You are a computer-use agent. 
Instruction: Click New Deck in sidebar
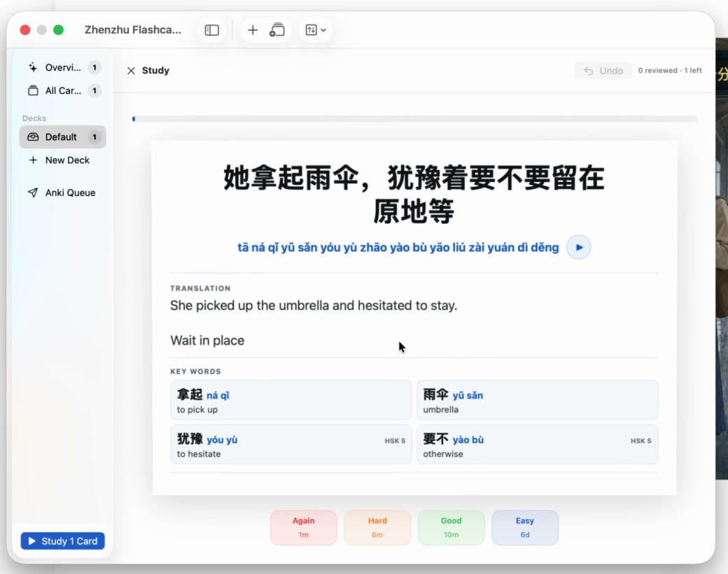tap(63, 160)
